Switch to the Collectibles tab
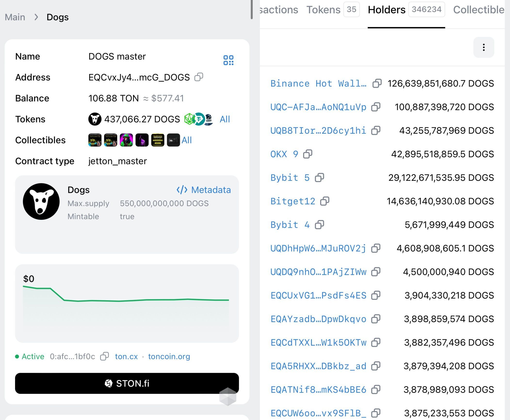Image resolution: width=510 pixels, height=420 pixels. [x=478, y=10]
